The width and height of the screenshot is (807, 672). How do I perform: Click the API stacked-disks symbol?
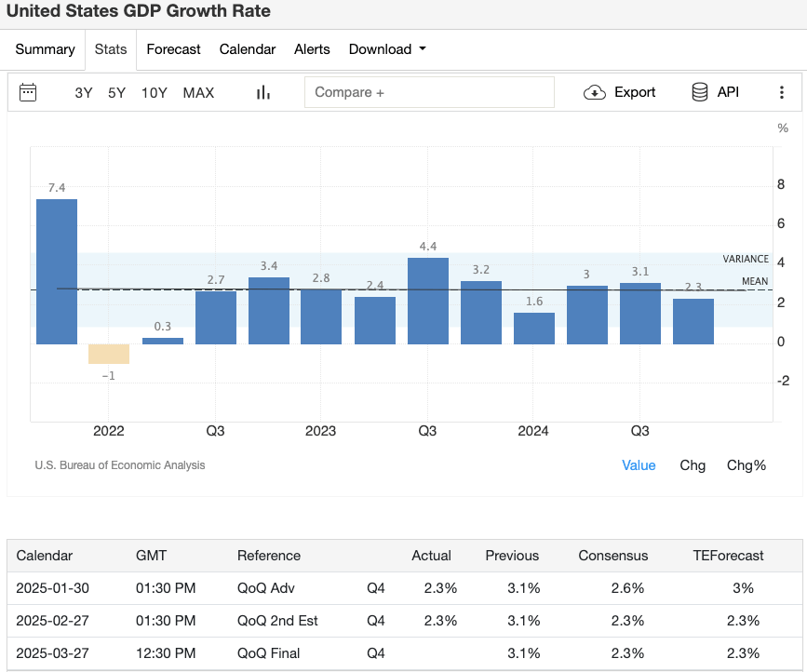(700, 92)
